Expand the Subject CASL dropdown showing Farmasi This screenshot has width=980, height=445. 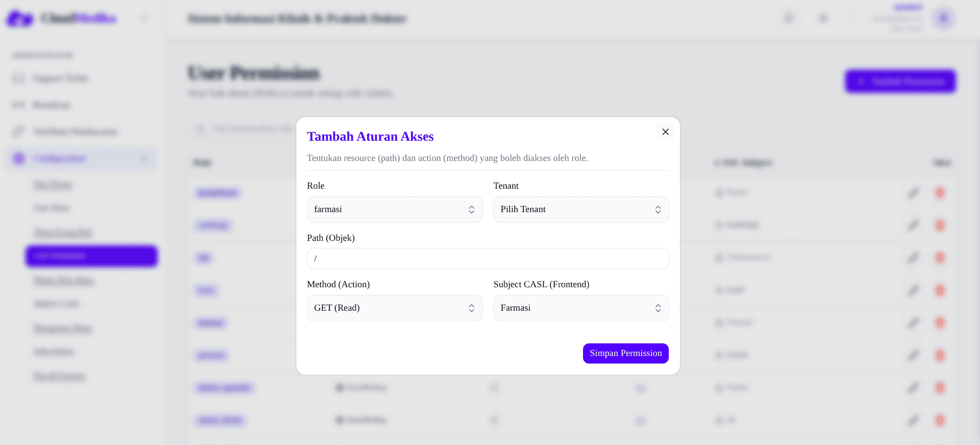[x=581, y=308]
